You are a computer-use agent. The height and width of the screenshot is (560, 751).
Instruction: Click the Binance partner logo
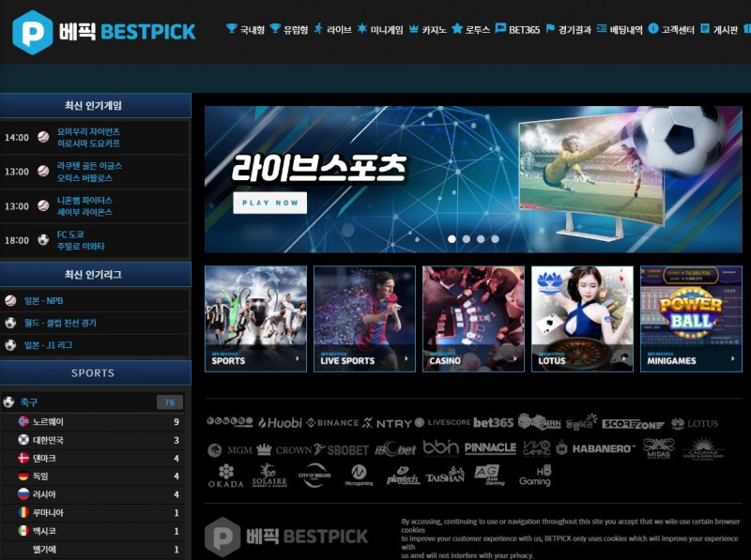pos(332,423)
